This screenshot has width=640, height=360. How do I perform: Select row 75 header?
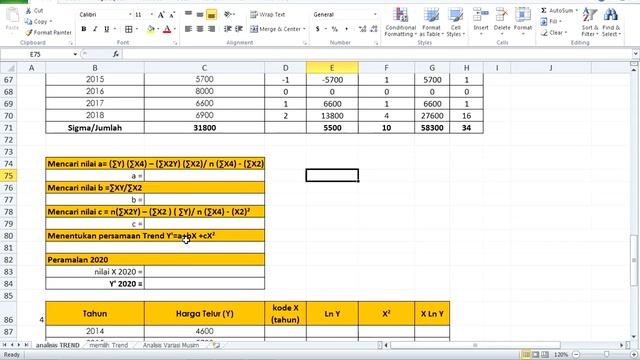click(x=8, y=176)
